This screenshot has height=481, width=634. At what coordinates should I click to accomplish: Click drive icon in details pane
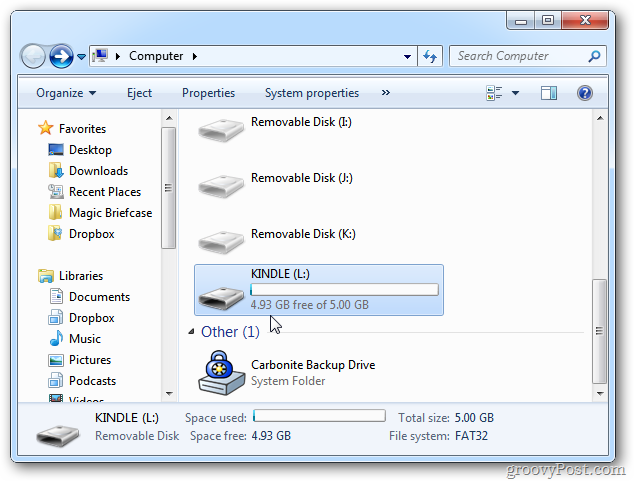[x=58, y=436]
